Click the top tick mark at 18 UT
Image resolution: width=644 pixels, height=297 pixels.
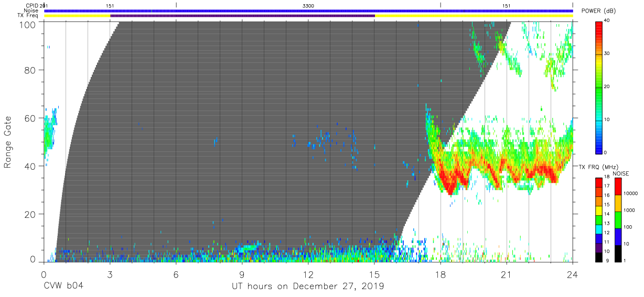tap(441, 5)
